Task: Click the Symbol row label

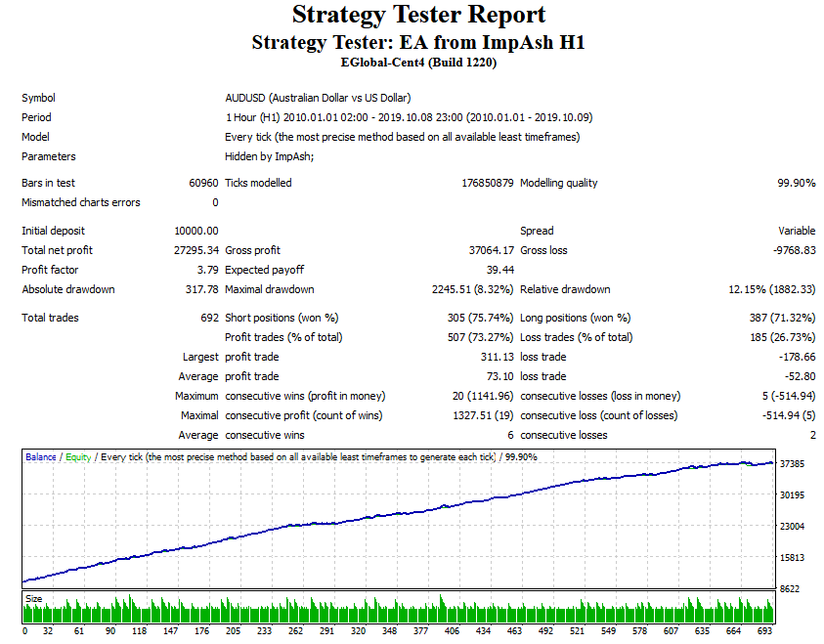Action: (x=38, y=98)
